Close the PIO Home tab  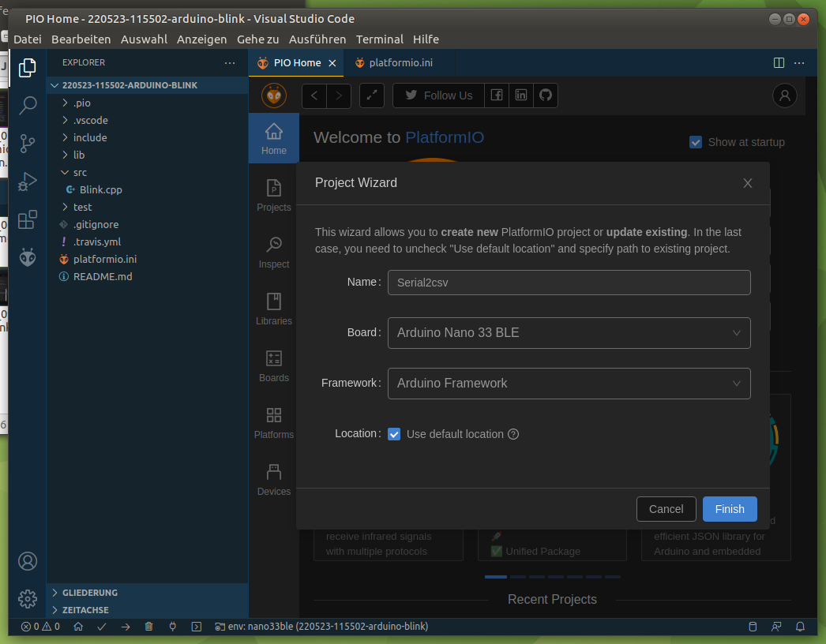pyautogui.click(x=332, y=63)
